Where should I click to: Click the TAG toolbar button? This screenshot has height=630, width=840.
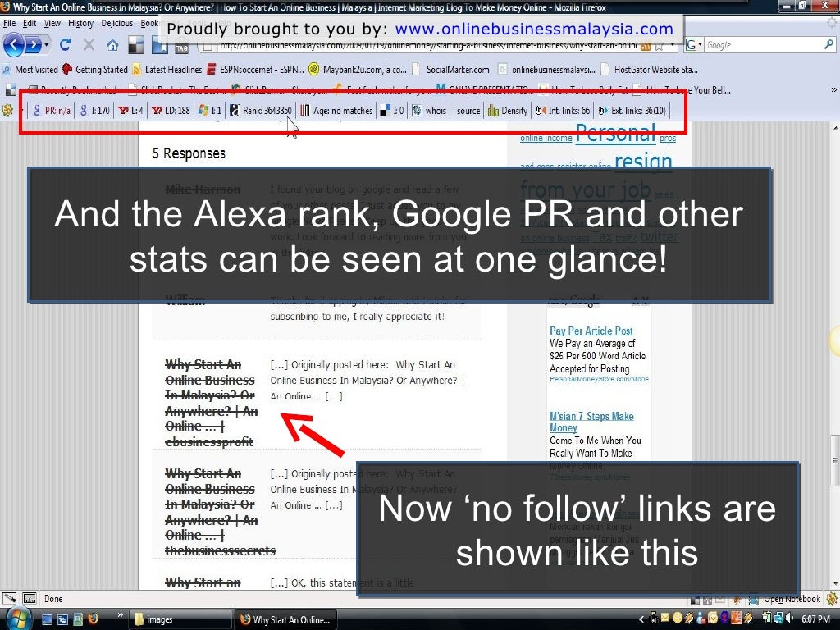click(181, 48)
